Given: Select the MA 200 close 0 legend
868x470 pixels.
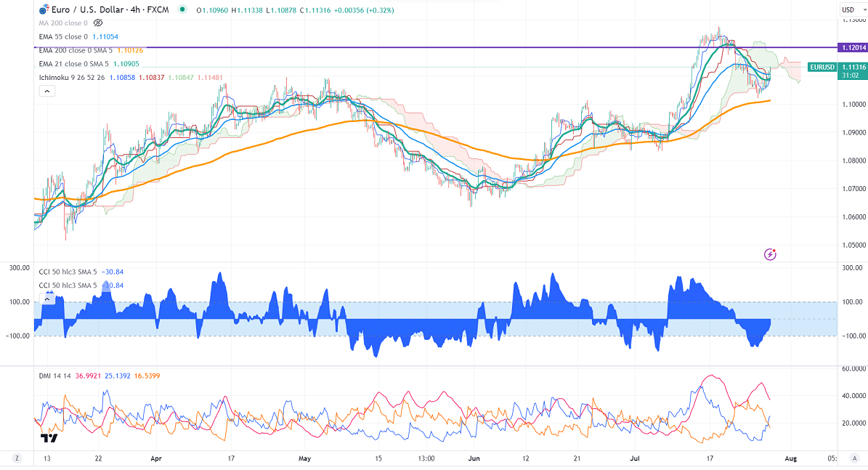Looking at the screenshot, I should tap(63, 23).
